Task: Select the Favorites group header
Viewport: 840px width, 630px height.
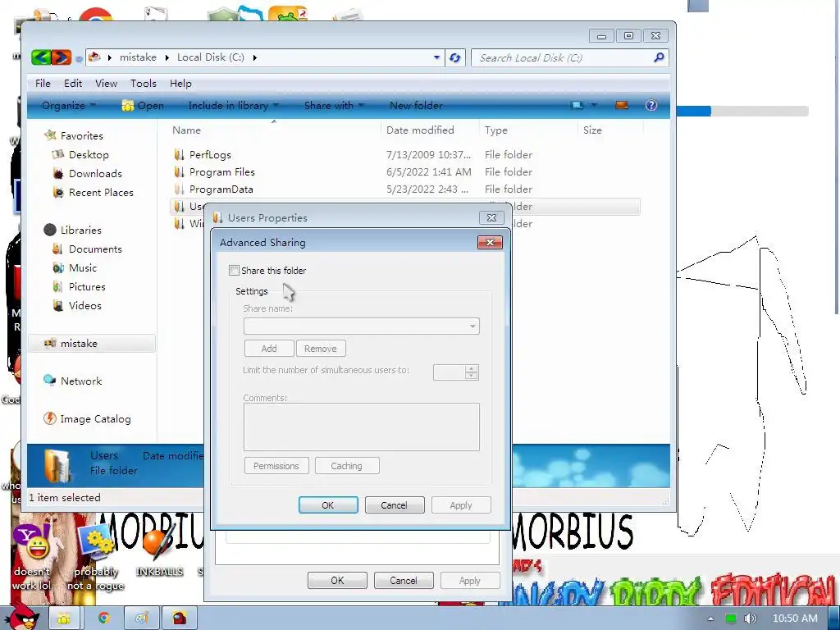Action: 81,135
